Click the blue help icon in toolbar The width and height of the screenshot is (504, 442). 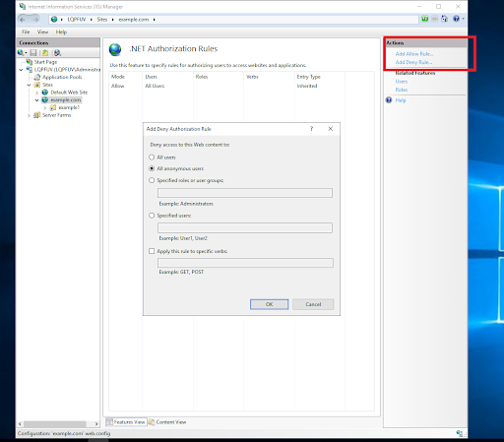(x=456, y=19)
